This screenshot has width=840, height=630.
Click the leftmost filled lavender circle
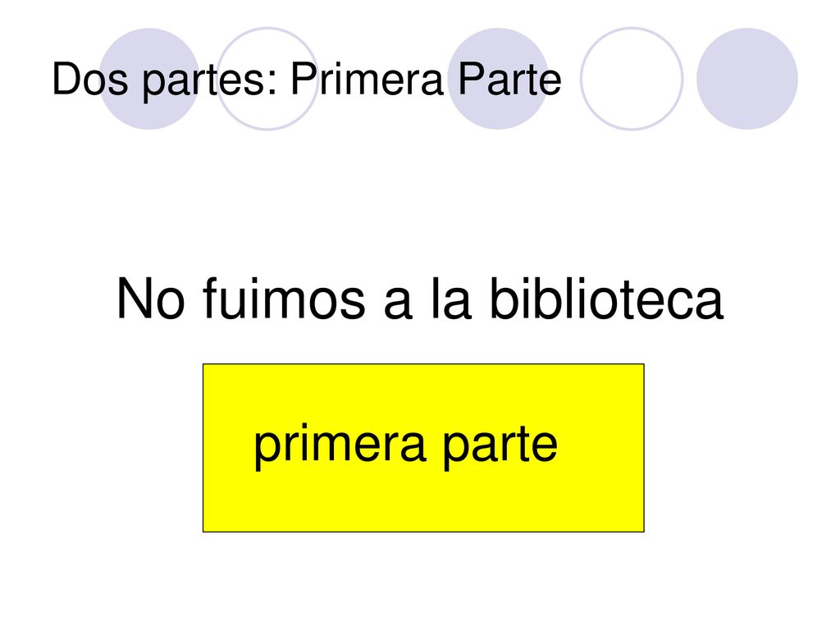[149, 79]
